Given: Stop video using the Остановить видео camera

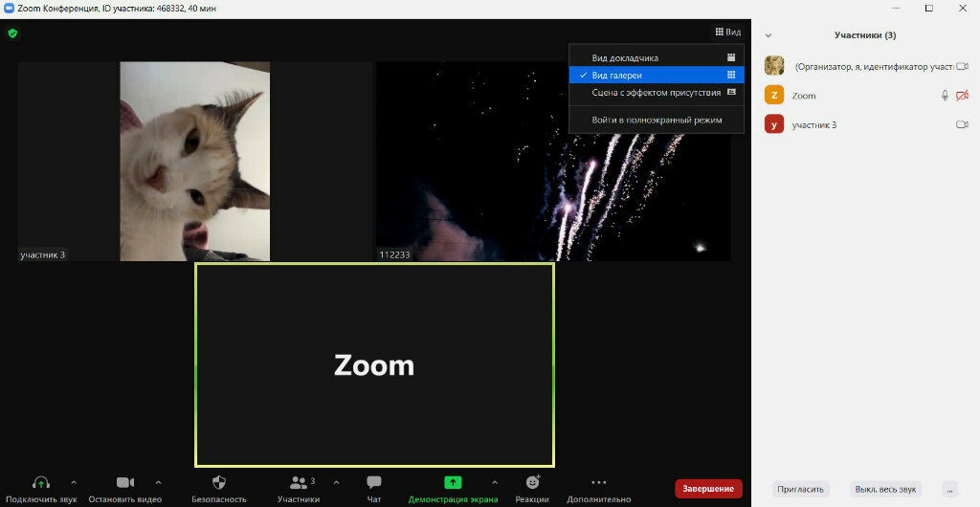Looking at the screenshot, I should (124, 482).
